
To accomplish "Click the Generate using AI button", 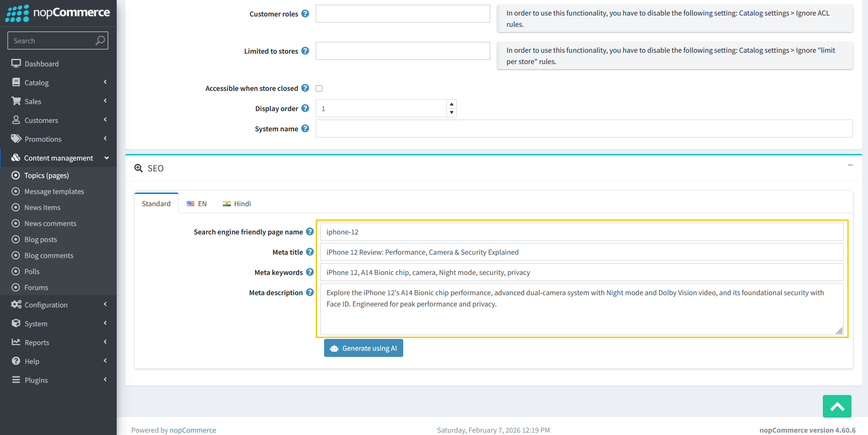I will pyautogui.click(x=363, y=348).
